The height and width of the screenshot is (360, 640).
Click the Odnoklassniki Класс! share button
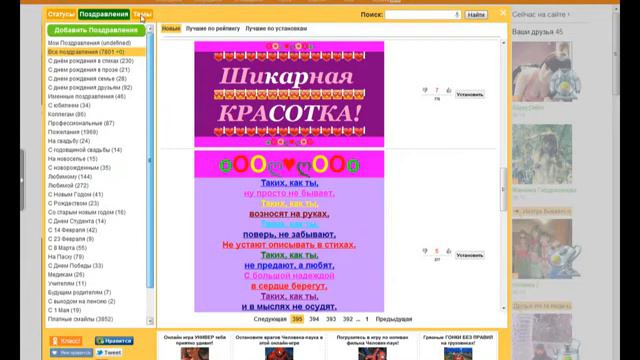(66, 340)
